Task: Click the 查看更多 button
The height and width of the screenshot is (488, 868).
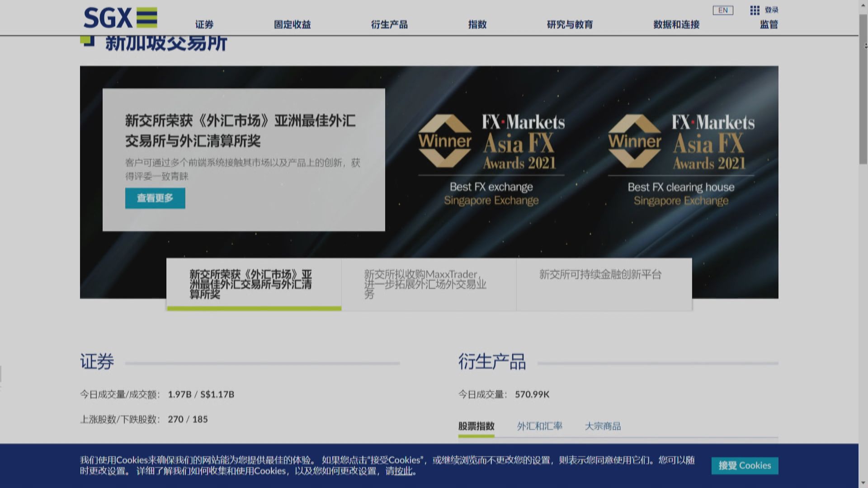Action: tap(155, 198)
